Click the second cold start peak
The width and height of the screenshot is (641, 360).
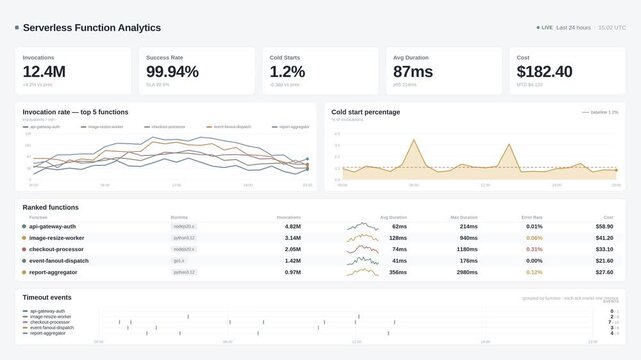point(509,144)
